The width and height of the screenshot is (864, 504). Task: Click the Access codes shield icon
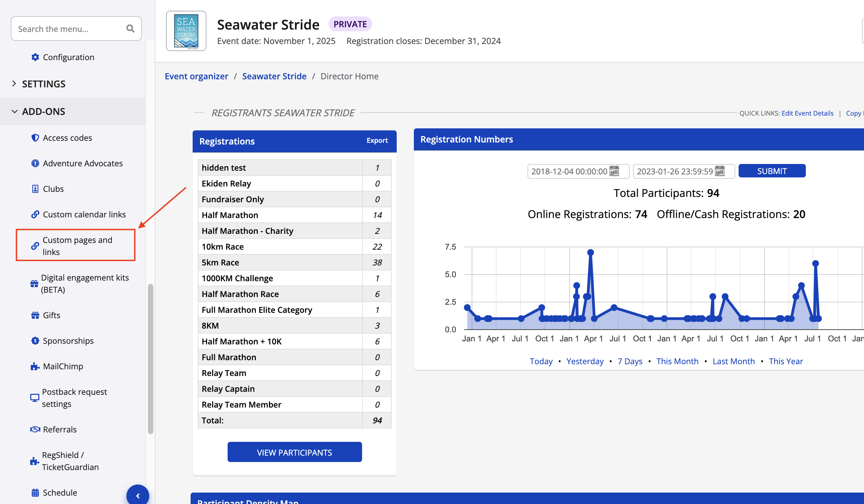coord(35,138)
